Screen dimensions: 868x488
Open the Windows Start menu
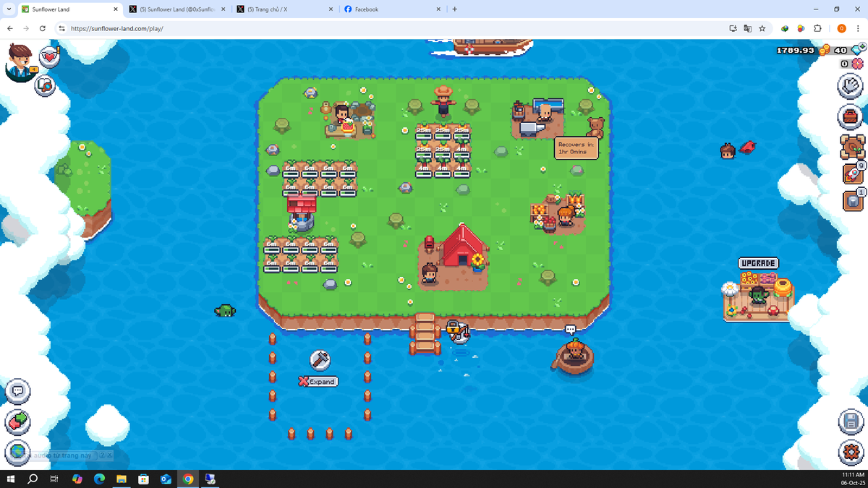(11, 479)
